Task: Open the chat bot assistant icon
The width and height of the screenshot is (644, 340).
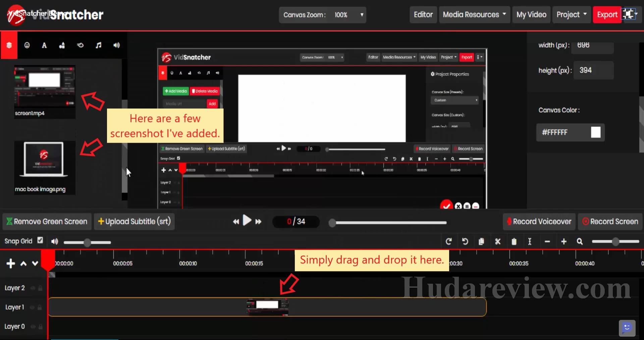Action: 627,328
